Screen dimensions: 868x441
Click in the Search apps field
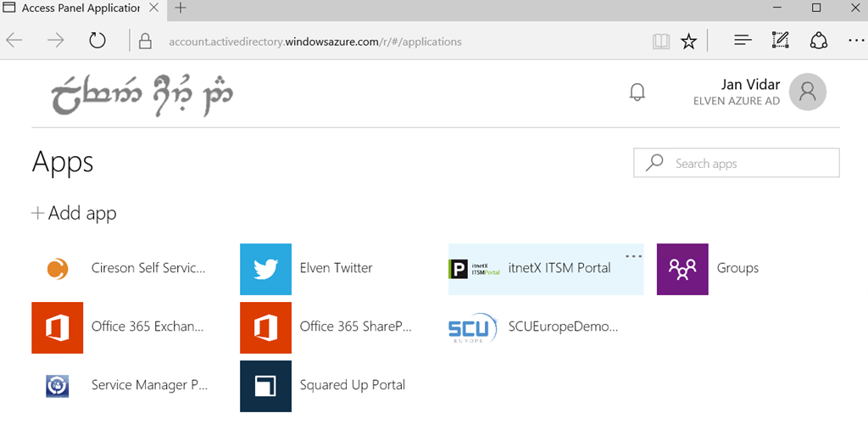[x=737, y=163]
